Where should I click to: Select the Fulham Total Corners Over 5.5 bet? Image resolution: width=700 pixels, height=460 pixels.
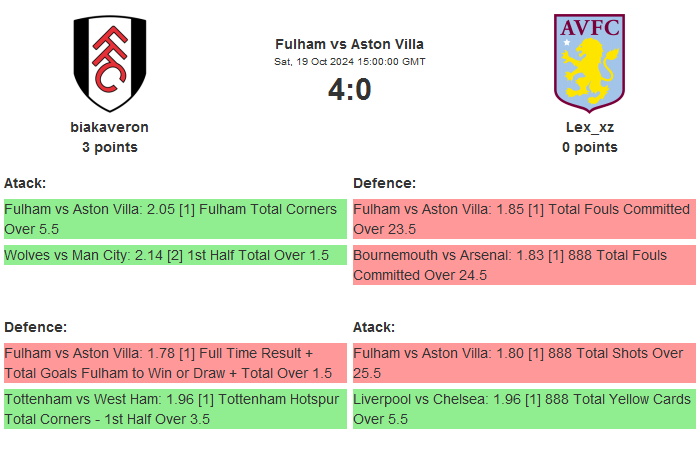pos(175,219)
